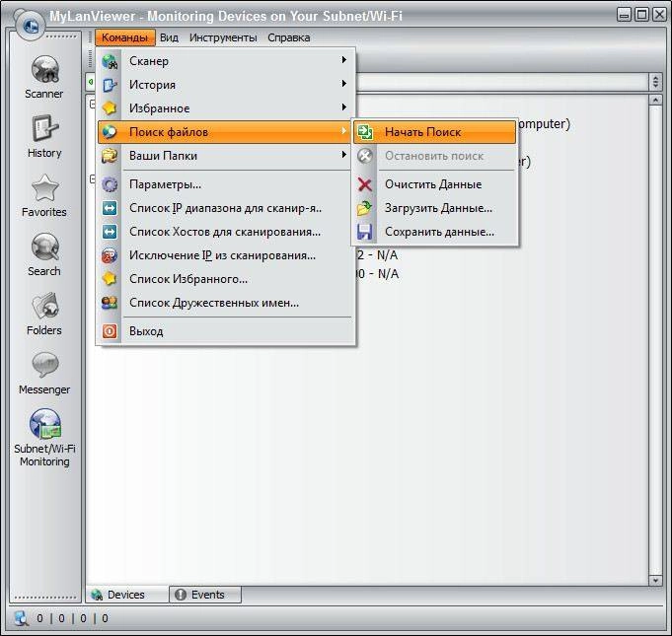Select Список Хостов для сканирования...
Image resolution: width=672 pixels, height=636 pixels.
(x=226, y=232)
